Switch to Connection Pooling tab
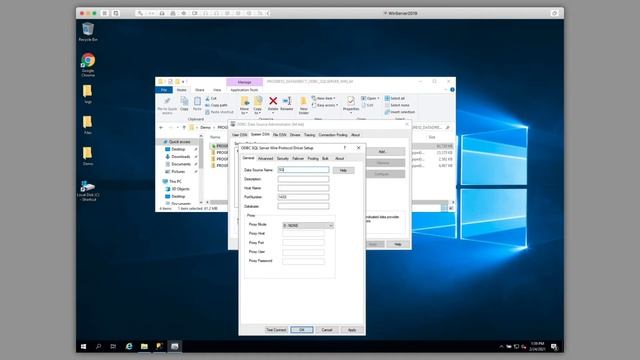This screenshot has height=360, width=640. 333,135
